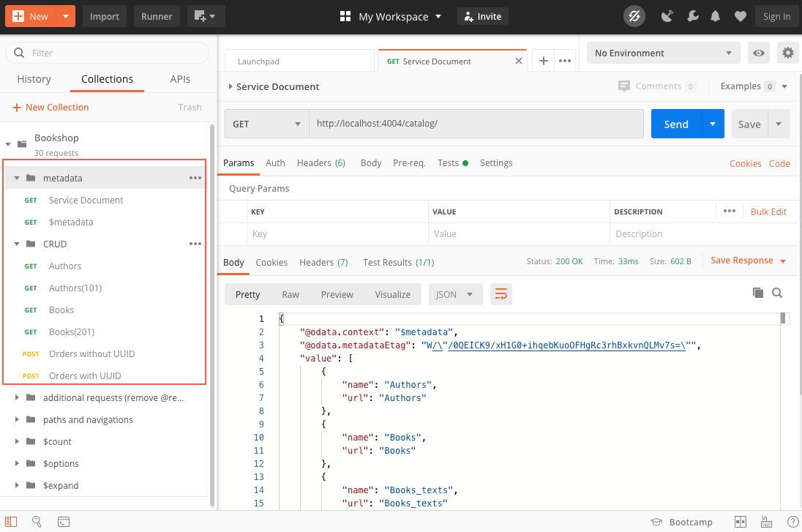Open No Environment dropdown
802x532 pixels.
click(x=664, y=53)
